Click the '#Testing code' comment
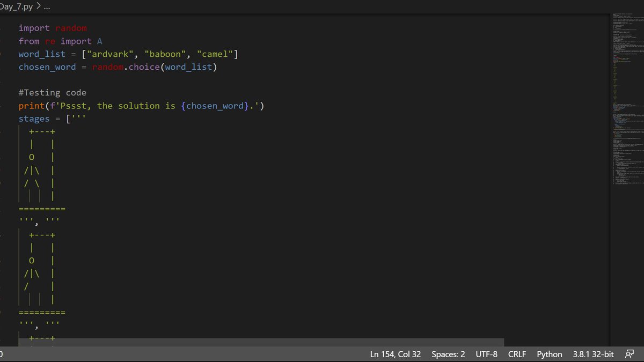The image size is (644, 362). (53, 93)
